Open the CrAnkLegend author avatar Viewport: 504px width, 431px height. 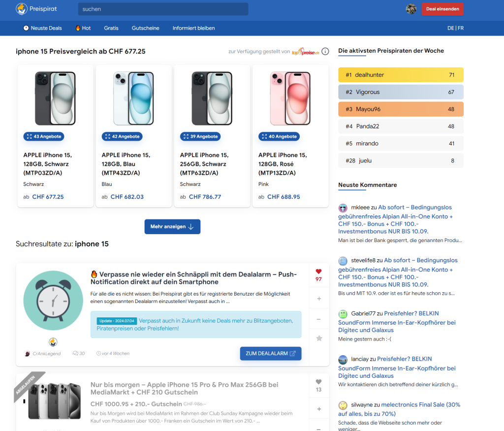(x=28, y=353)
